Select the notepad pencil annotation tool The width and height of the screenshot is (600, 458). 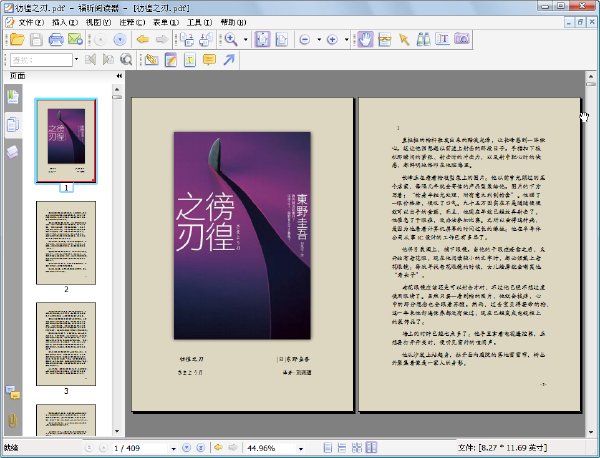click(171, 60)
